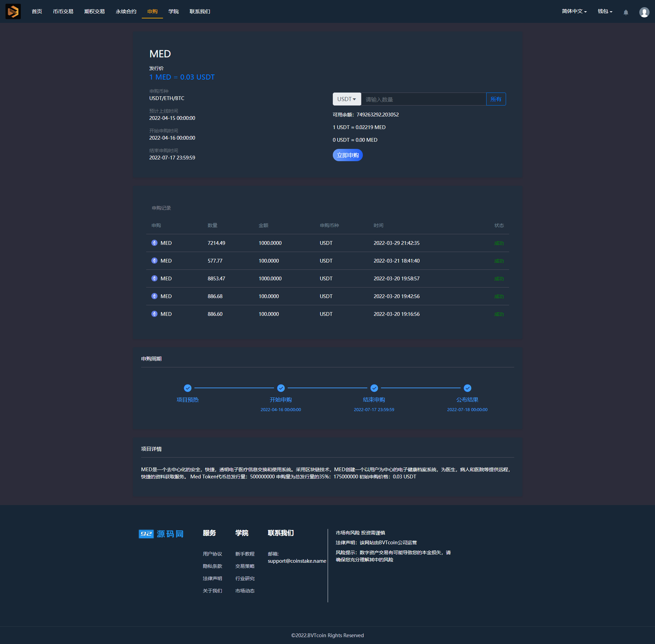Select the 开始申购 checkmark step

click(281, 388)
